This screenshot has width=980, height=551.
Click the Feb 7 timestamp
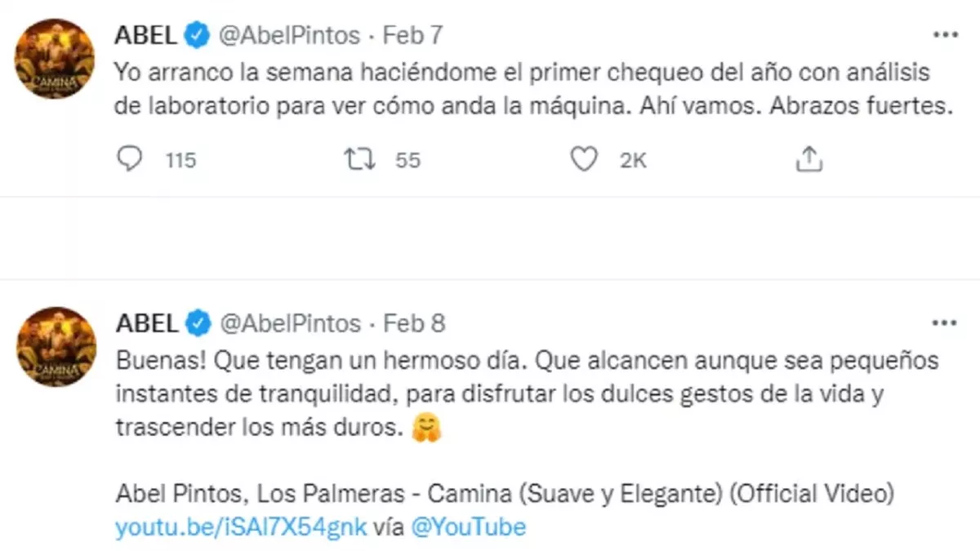413,35
